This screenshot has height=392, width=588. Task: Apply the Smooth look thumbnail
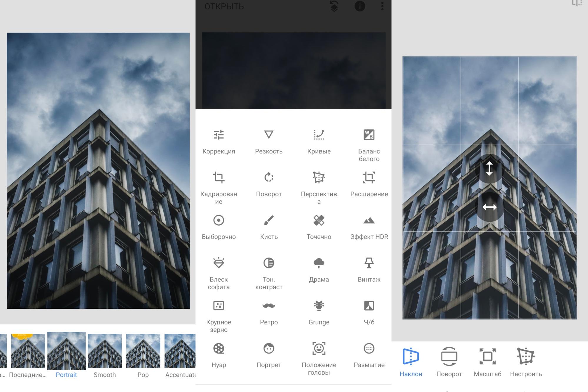105,351
